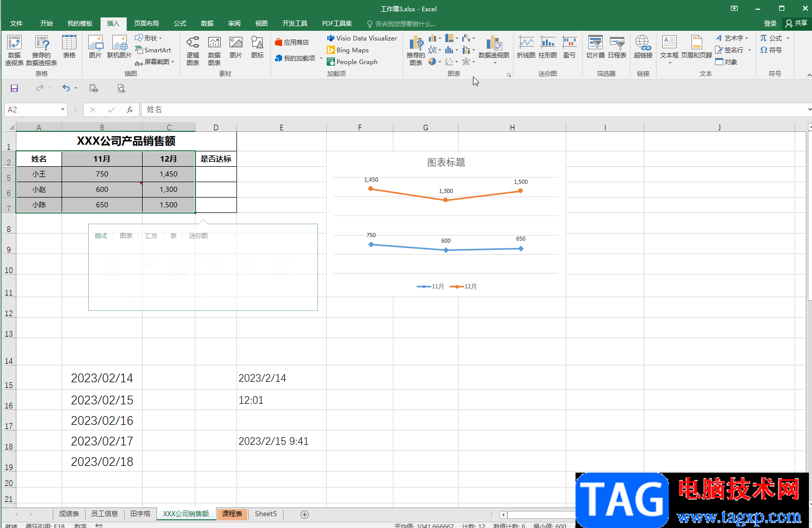The width and height of the screenshot is (812, 528).
Task: Insert header and footer
Action: tap(697, 47)
